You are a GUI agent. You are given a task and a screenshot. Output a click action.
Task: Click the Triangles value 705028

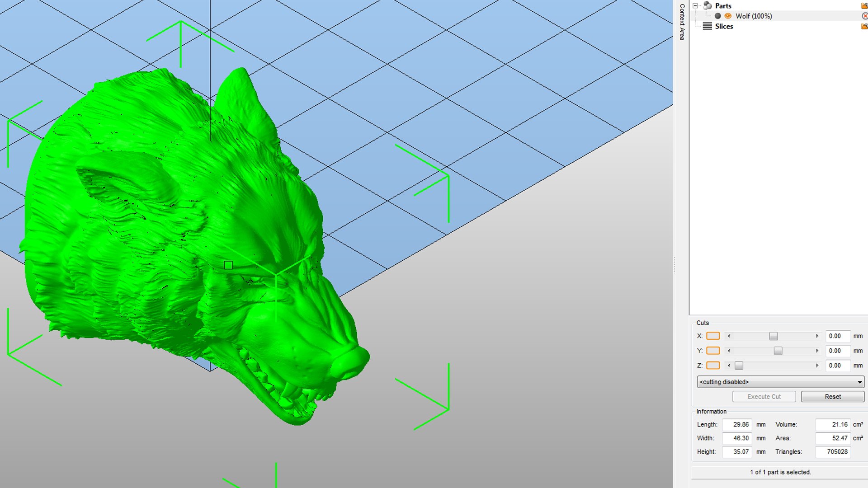point(833,452)
